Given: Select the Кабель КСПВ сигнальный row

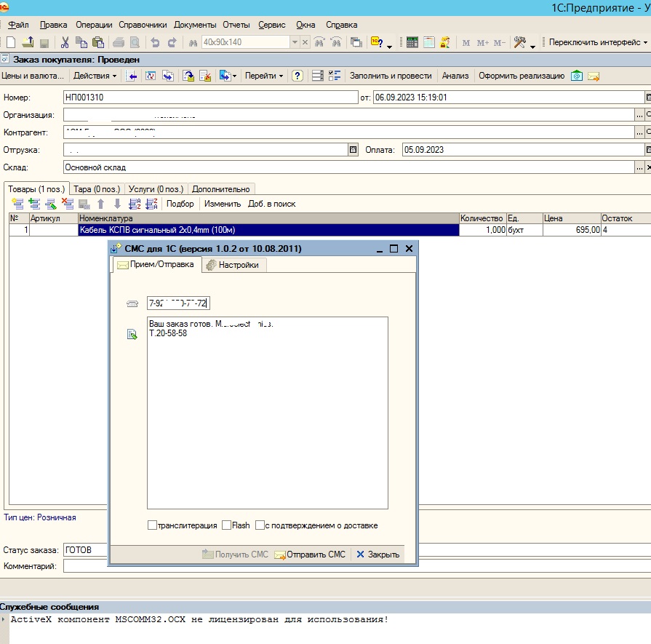Looking at the screenshot, I should pos(268,230).
